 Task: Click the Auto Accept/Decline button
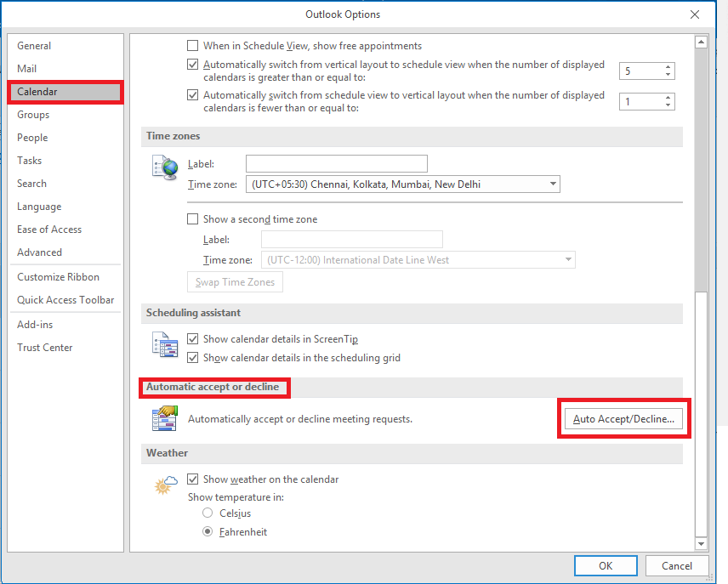point(623,419)
